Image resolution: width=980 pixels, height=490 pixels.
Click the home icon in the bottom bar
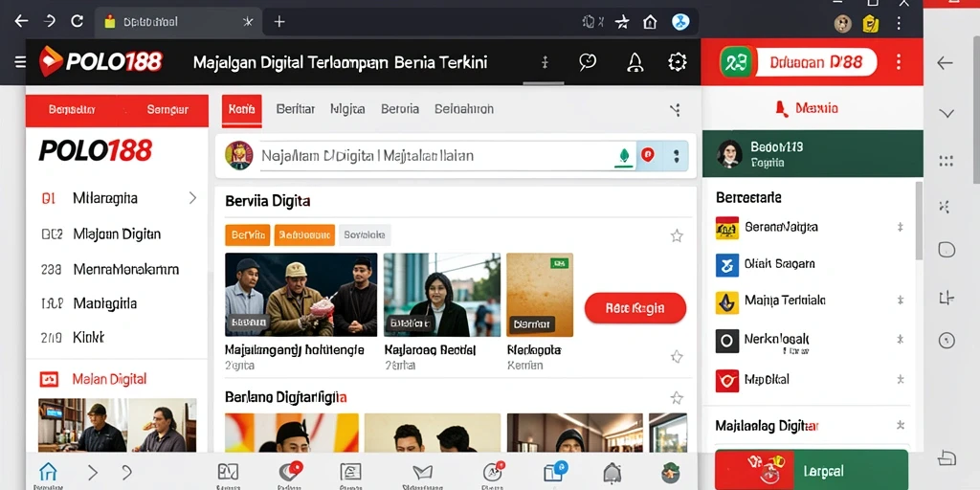coord(48,472)
